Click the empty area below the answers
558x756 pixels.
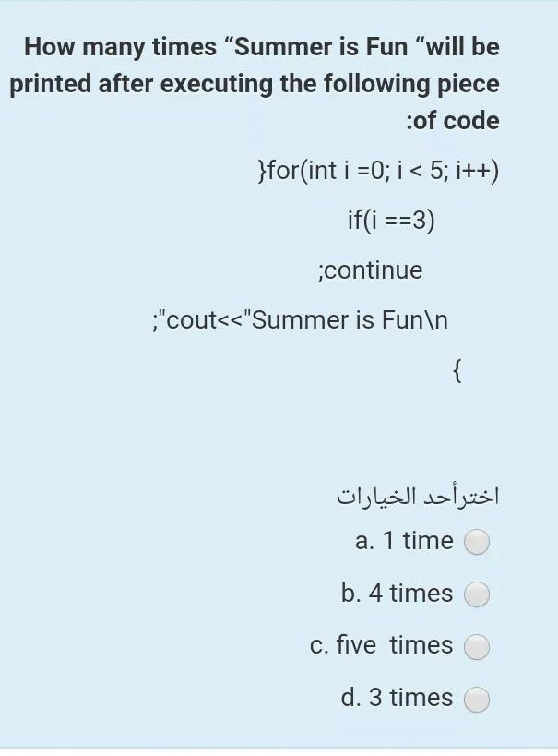pyautogui.click(x=277, y=734)
